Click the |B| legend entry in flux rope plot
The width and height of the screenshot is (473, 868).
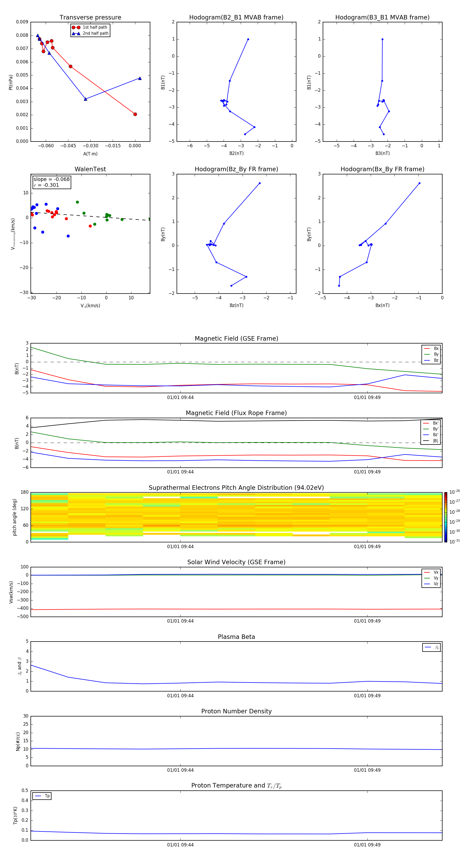(431, 441)
